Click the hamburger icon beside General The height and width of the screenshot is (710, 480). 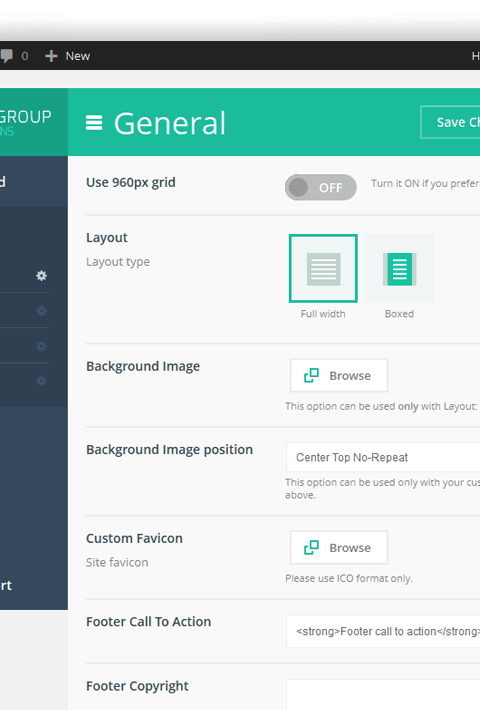pyautogui.click(x=94, y=123)
